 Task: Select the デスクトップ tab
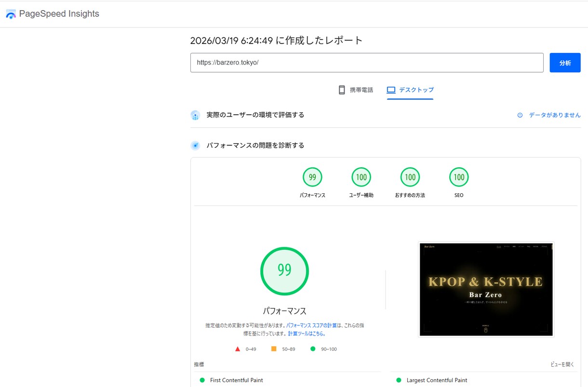(x=410, y=90)
